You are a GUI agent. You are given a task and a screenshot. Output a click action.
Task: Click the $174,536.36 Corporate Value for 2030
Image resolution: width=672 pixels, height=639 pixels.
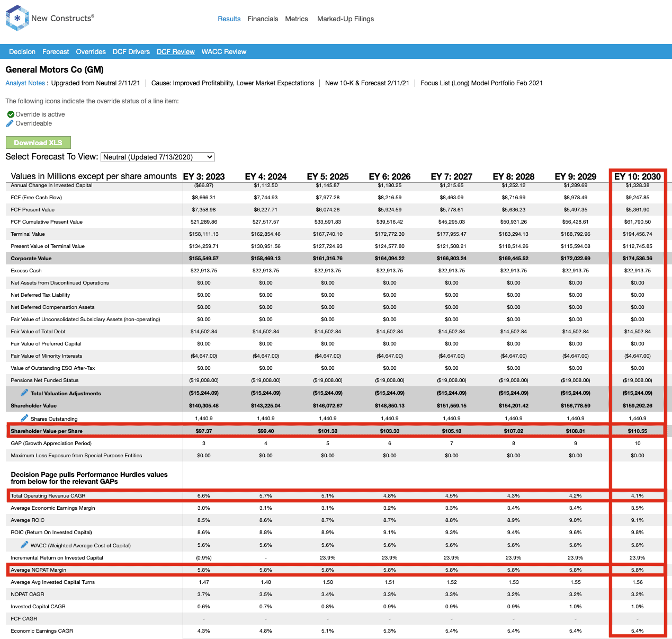(638, 259)
